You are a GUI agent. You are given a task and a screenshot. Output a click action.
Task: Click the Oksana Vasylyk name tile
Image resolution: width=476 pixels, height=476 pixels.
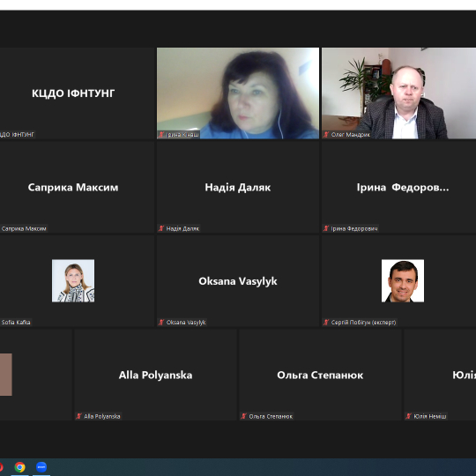[238, 281]
